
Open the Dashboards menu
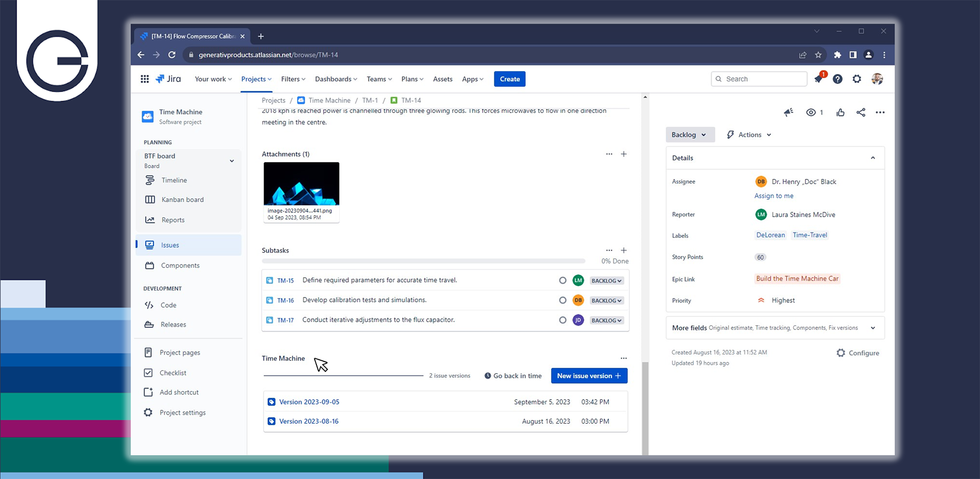coord(336,79)
